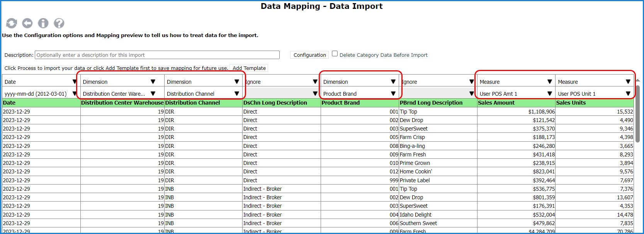Viewport: 644px width, 234px height.
Task: Open Measure type dropdown above Sales Amount
Action: pos(516,81)
